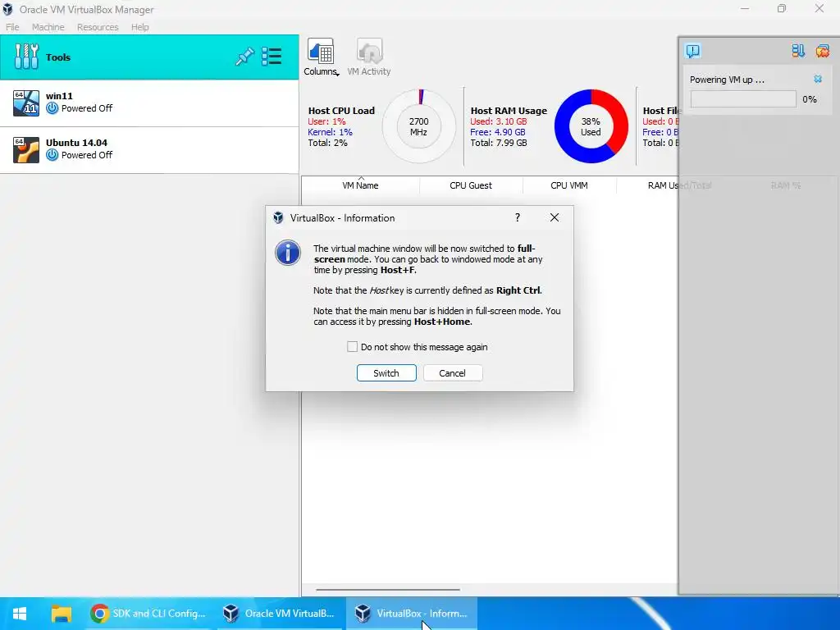Screen dimensions: 840x630
Task: Close the VirtualBox Information dialog
Action: click(555, 217)
